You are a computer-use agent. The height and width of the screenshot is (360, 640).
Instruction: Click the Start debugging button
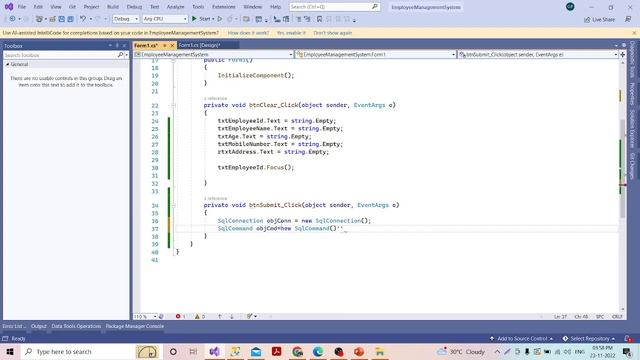point(201,19)
